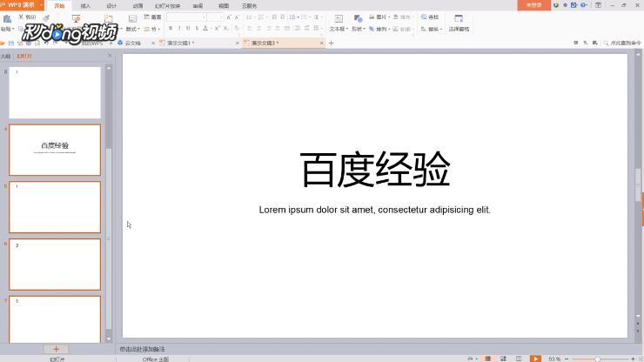This screenshot has width=644, height=362.
Task: Open the 插入 ribbon tab
Action: tap(85, 6)
